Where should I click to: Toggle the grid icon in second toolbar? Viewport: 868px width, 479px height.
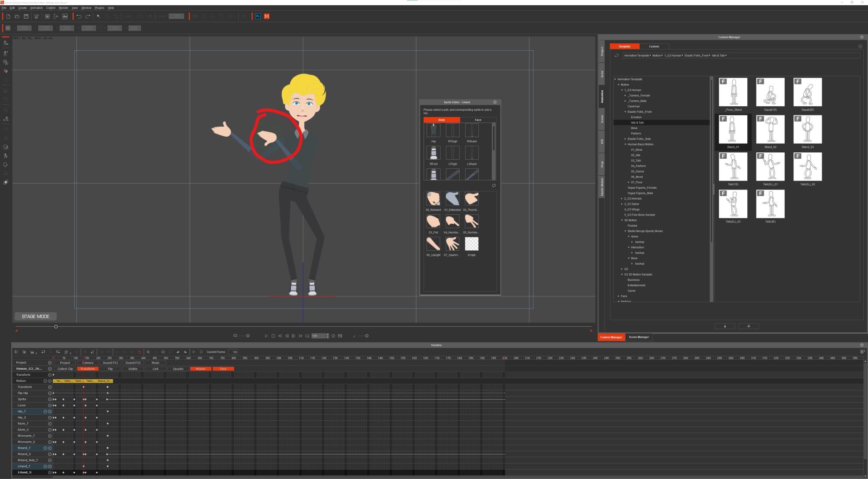(8, 28)
